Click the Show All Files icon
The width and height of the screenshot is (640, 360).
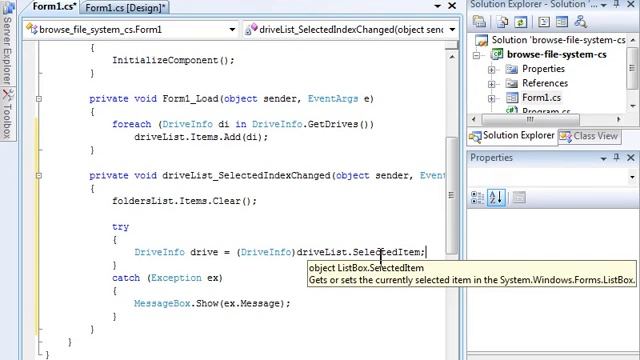(502, 22)
